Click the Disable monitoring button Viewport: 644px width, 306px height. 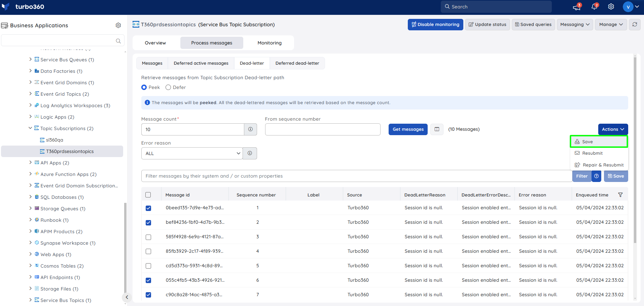point(435,25)
